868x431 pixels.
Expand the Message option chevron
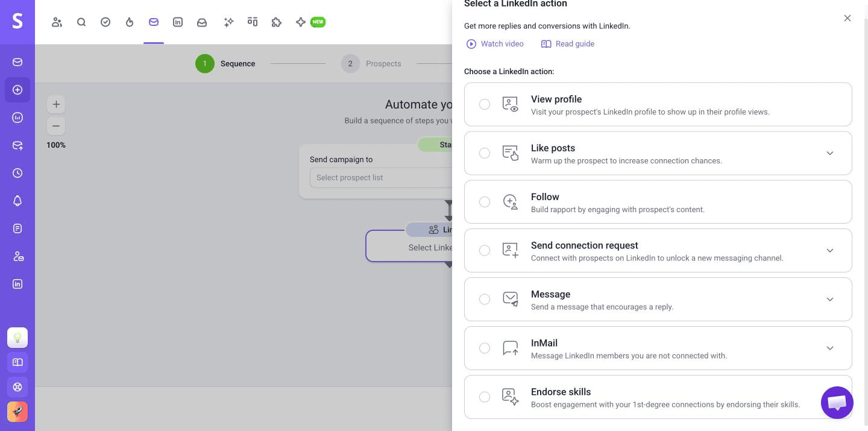coord(830,299)
